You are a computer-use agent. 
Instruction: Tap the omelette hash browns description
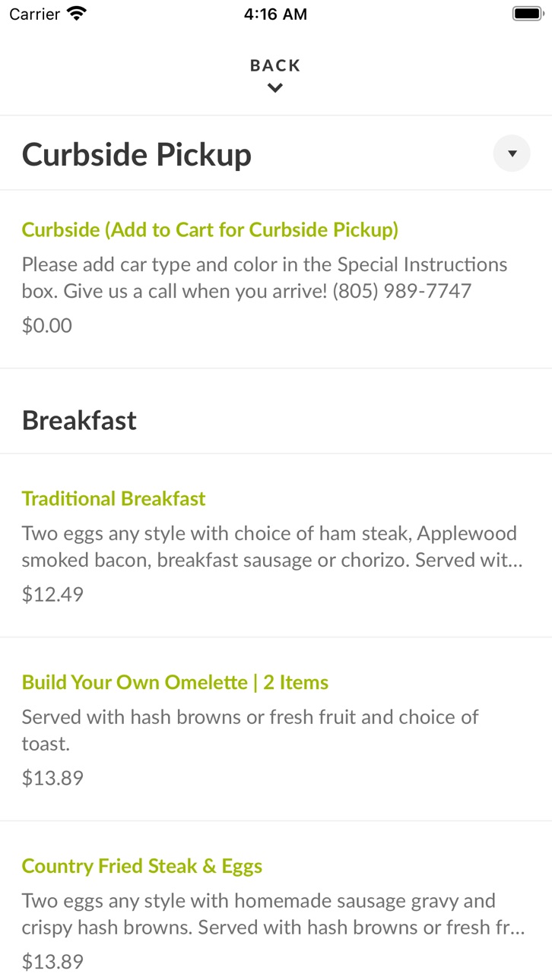pyautogui.click(x=250, y=730)
